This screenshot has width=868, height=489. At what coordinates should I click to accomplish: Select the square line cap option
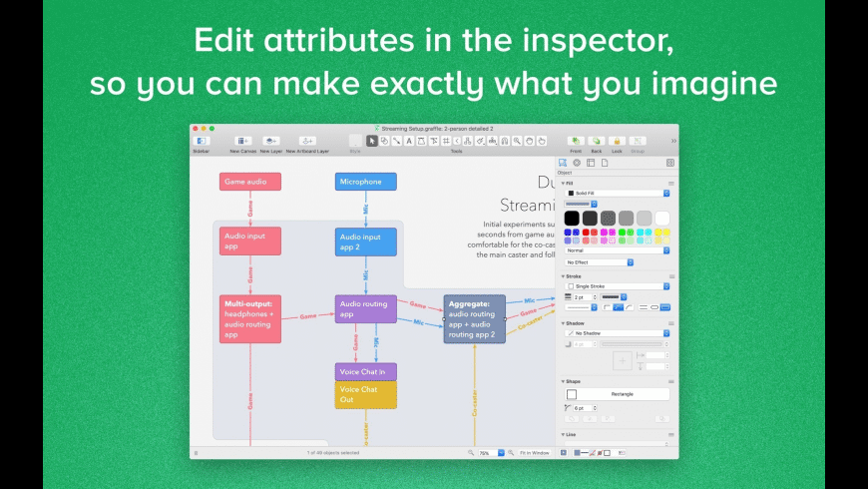[x=644, y=307]
